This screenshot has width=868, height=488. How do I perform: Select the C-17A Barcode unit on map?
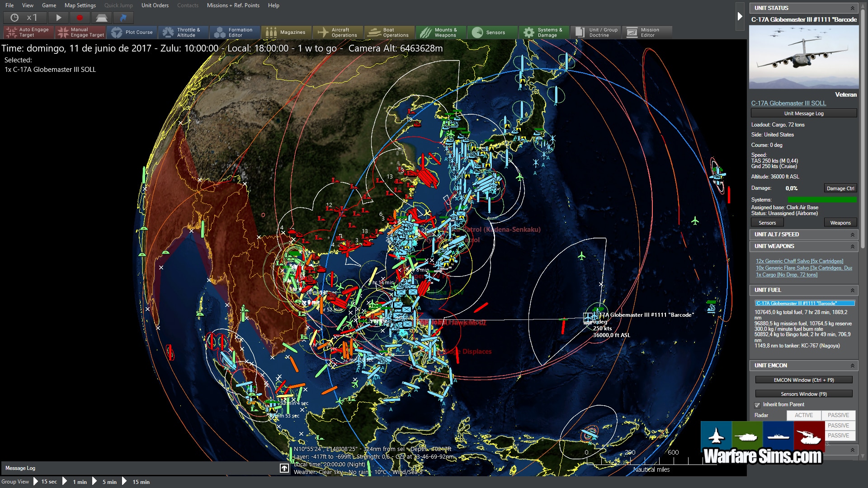(588, 318)
